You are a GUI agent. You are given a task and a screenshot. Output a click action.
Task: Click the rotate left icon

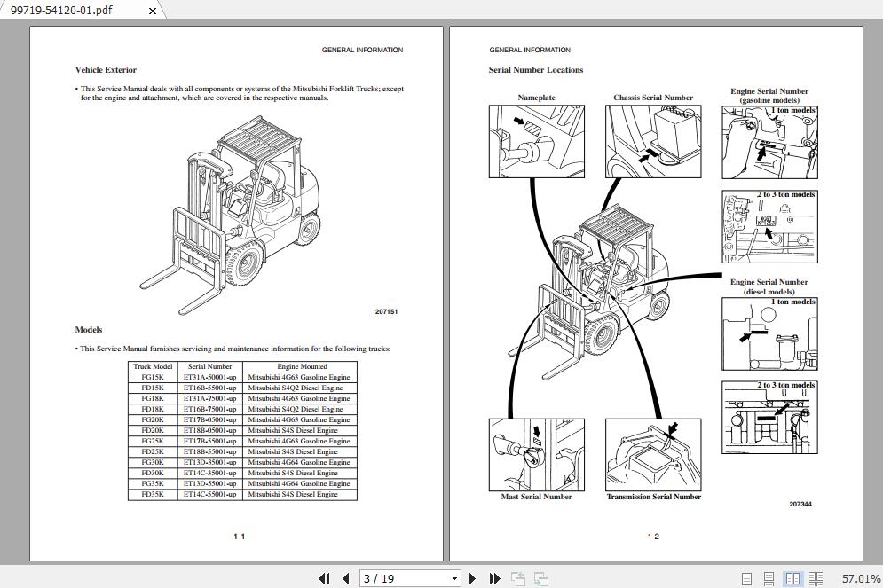point(518,578)
